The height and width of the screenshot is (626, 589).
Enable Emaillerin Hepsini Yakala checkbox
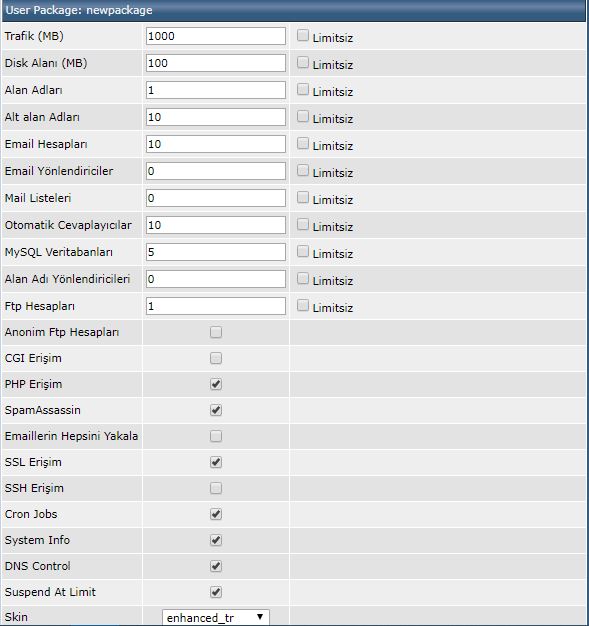click(x=216, y=436)
